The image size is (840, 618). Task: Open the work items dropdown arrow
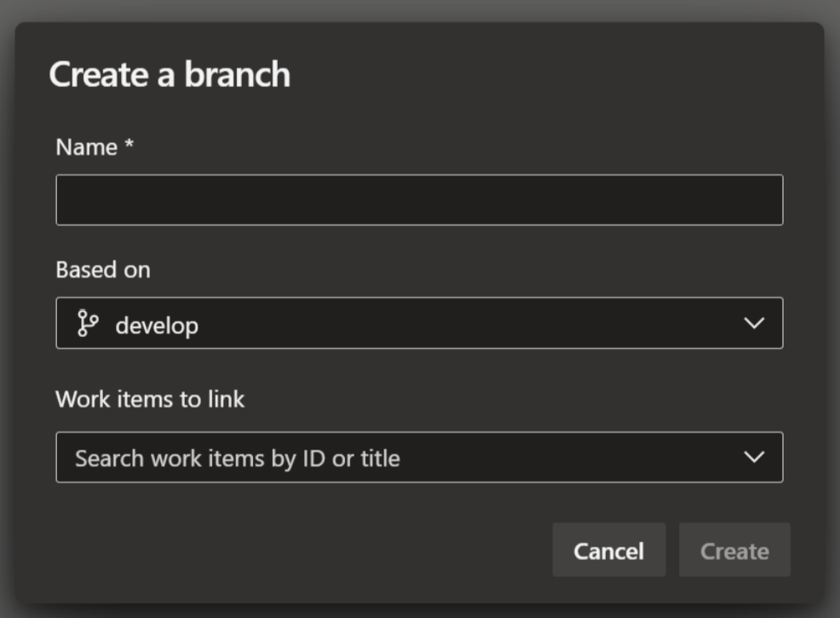753,457
